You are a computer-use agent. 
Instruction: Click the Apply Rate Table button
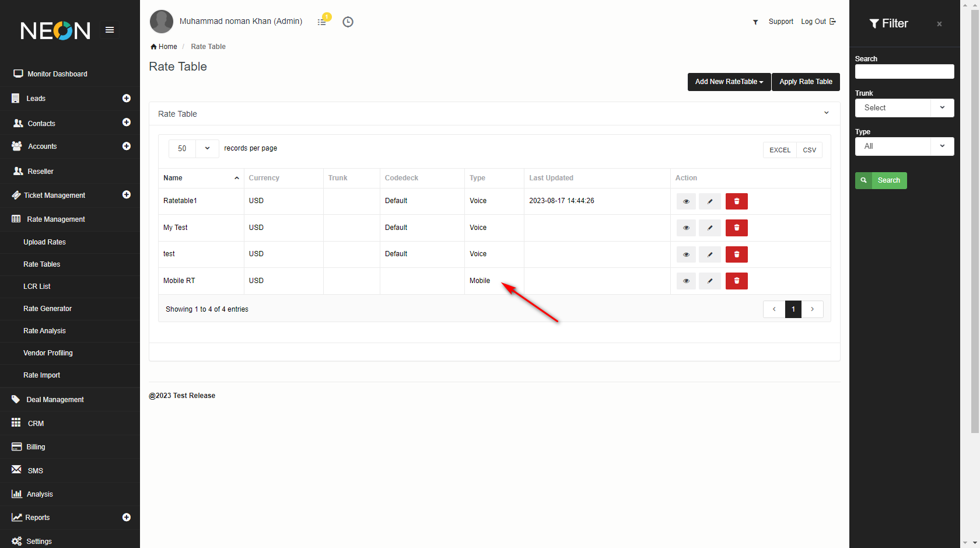(806, 82)
